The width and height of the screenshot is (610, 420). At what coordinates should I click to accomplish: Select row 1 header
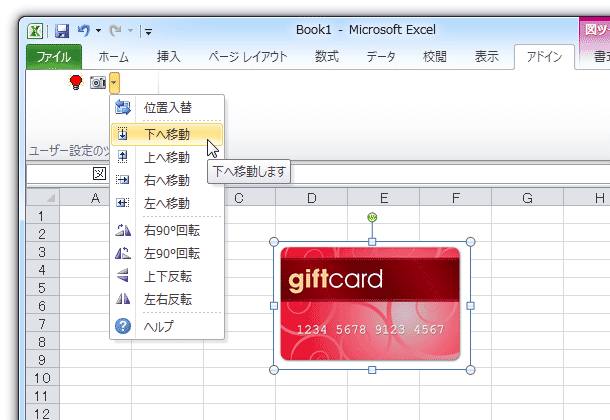[x=42, y=216]
